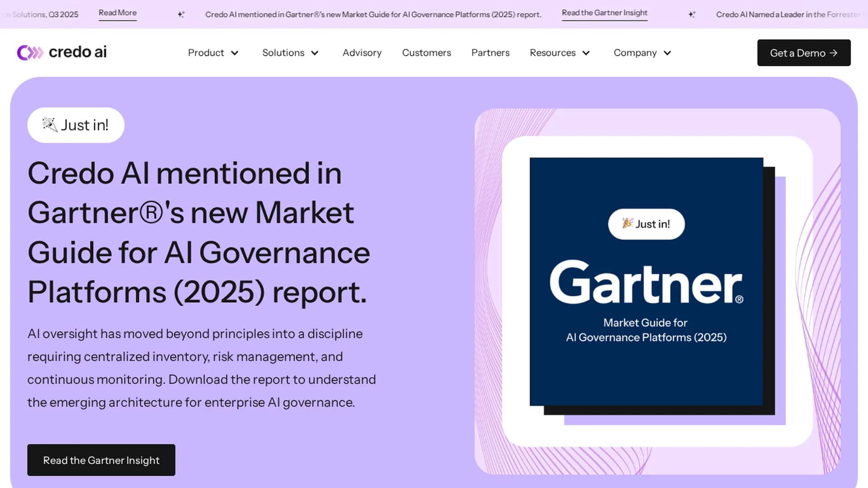Viewport: 868px width, 488px height.
Task: Click the confetti icon on Gartner card badge
Action: tap(627, 223)
